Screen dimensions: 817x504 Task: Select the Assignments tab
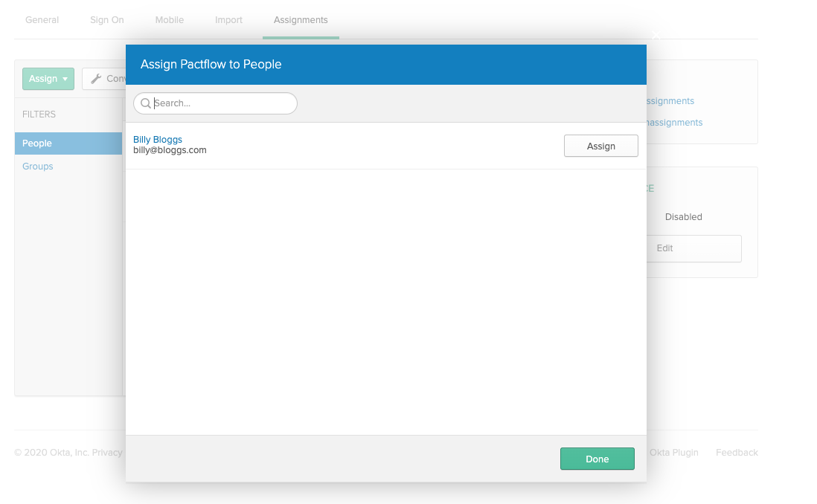[301, 20]
